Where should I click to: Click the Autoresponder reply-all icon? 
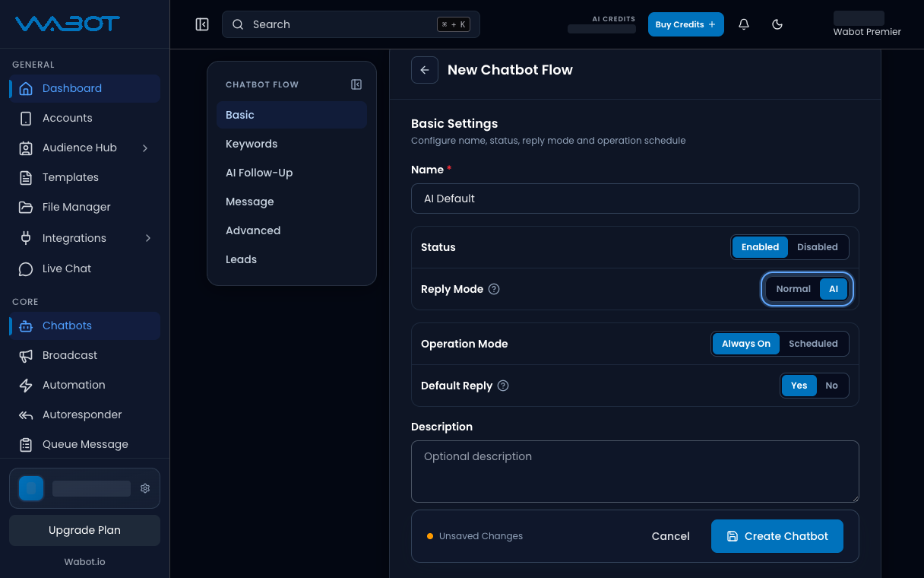pyautogui.click(x=26, y=414)
